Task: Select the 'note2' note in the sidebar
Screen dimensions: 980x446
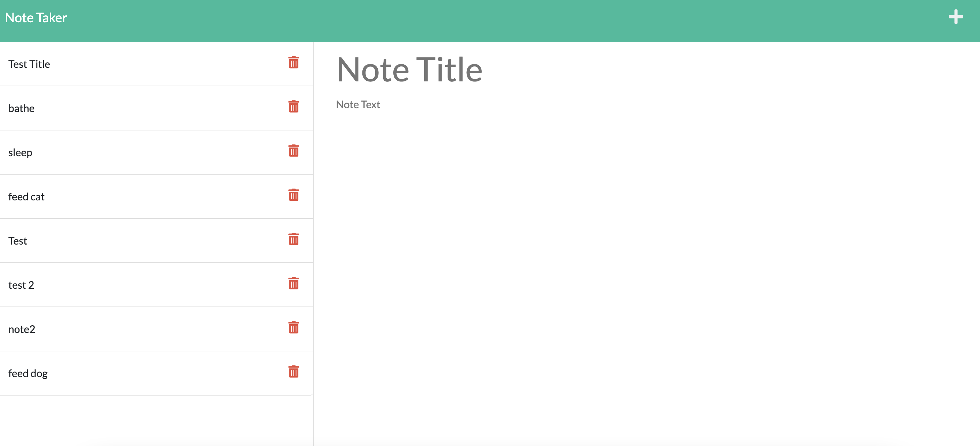Action: point(114,329)
